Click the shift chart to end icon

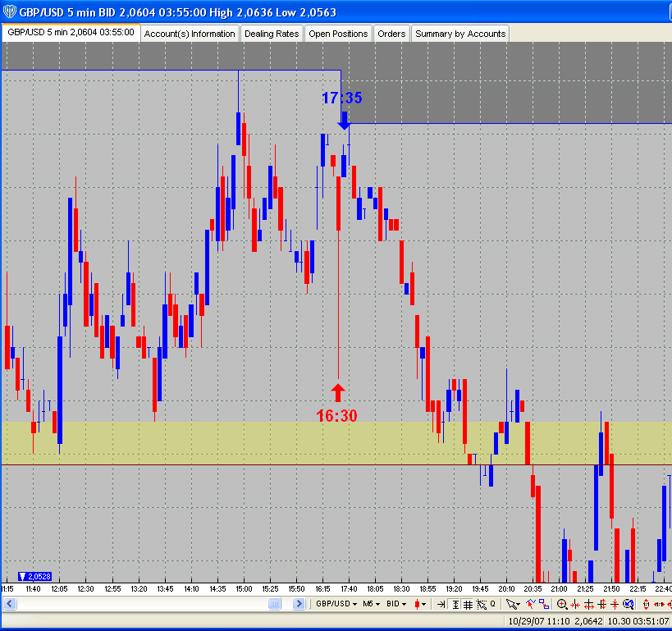tap(441, 604)
